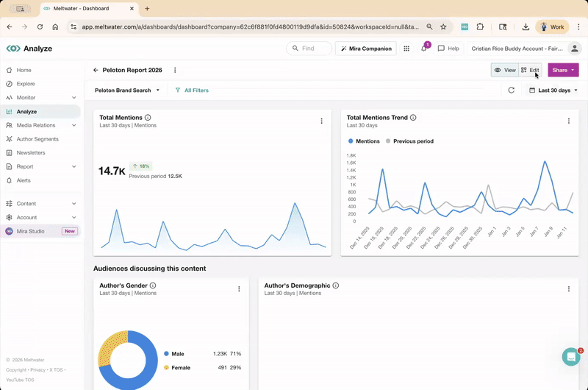This screenshot has height=390, width=588.
Task: Show info tooltip for Total Mentions
Action: [x=148, y=118]
